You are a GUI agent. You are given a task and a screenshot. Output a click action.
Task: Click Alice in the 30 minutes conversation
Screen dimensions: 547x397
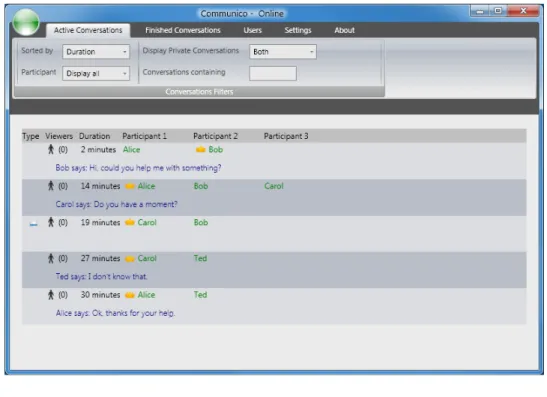pos(146,295)
